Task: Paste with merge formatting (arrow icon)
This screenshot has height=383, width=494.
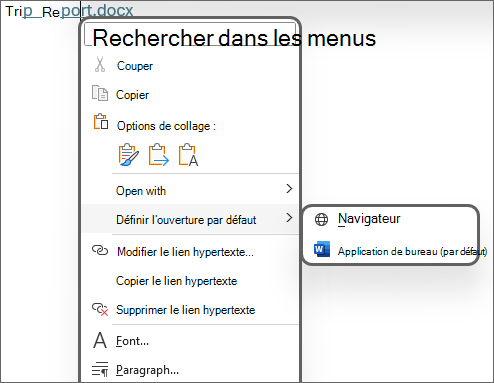Action: 158,155
